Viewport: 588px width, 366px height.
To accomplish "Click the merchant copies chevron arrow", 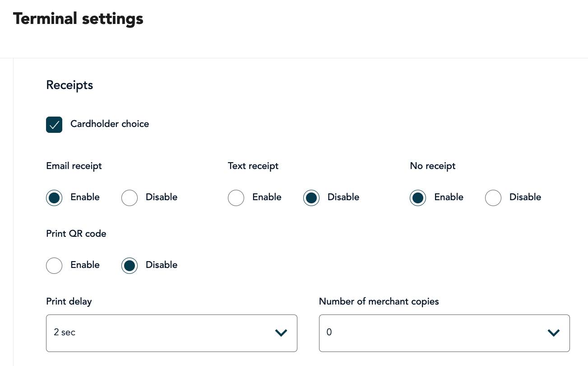I will pos(554,333).
